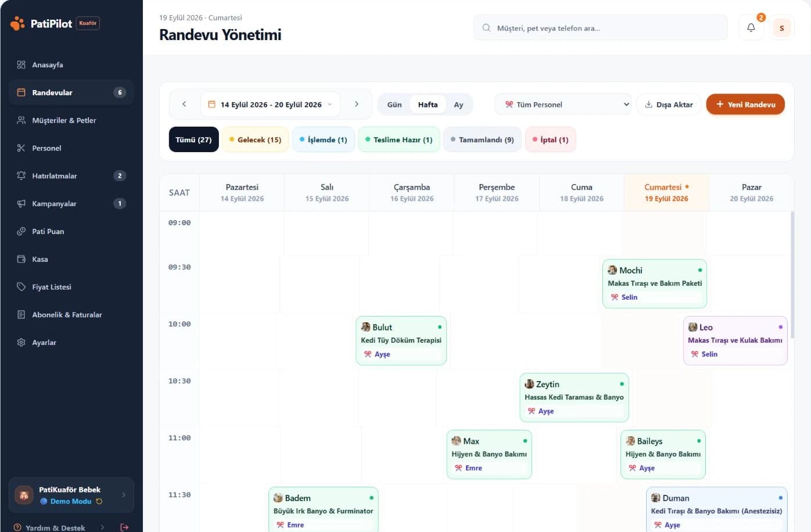Filter by Gelecek (15) status
Screen dimensions: 811x532
(255, 139)
